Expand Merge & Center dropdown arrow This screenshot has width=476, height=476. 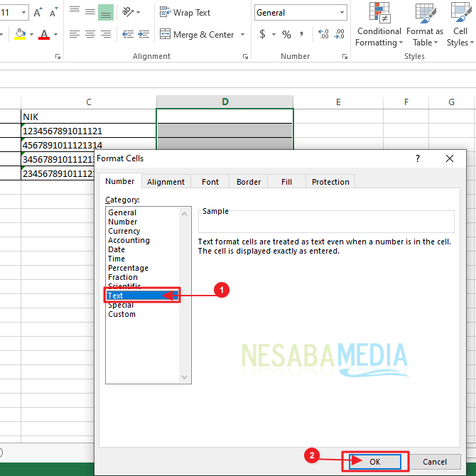click(242, 35)
